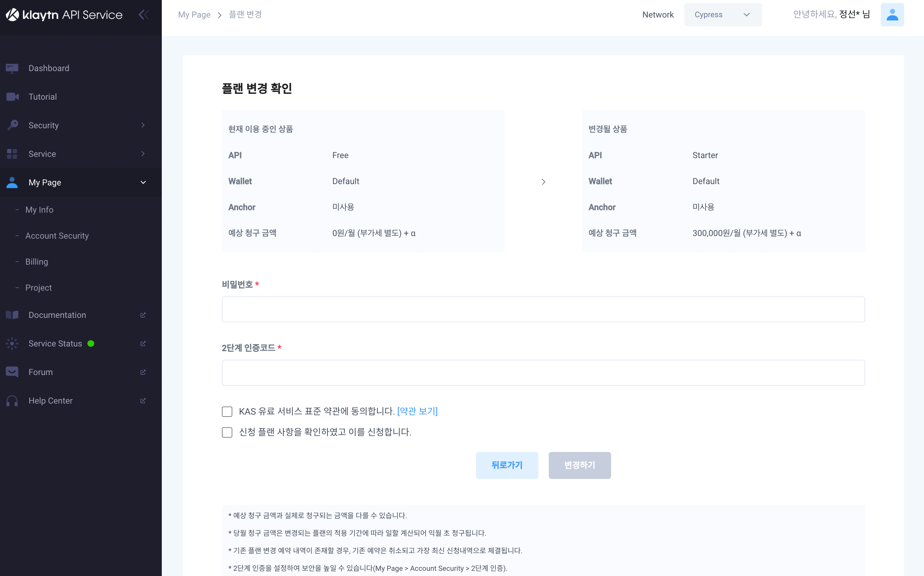
Task: Click the 플랜 변경 확인 heading
Action: click(257, 88)
